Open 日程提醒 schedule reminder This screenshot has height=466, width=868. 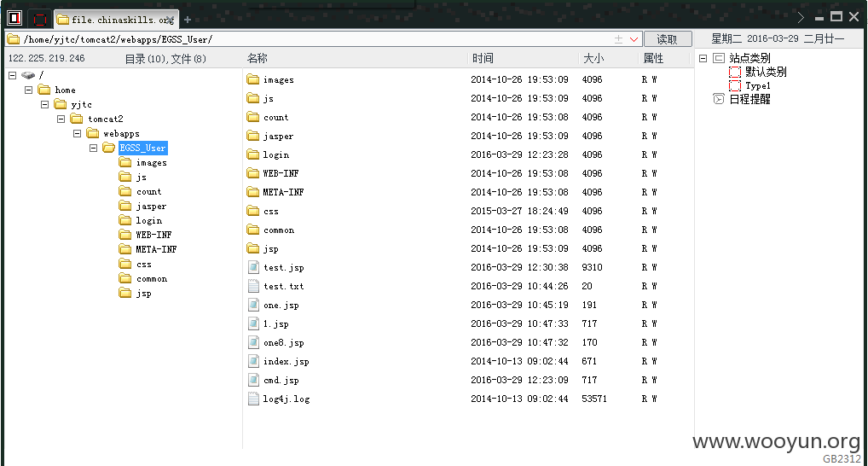click(x=749, y=99)
